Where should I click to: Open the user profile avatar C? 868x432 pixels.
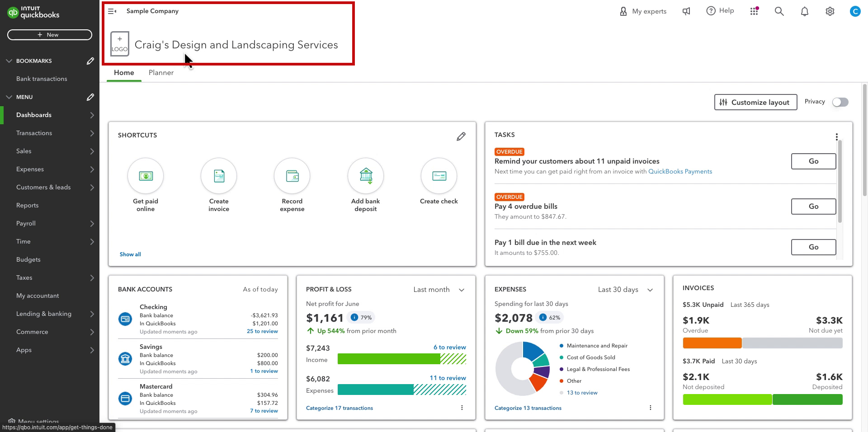click(855, 11)
